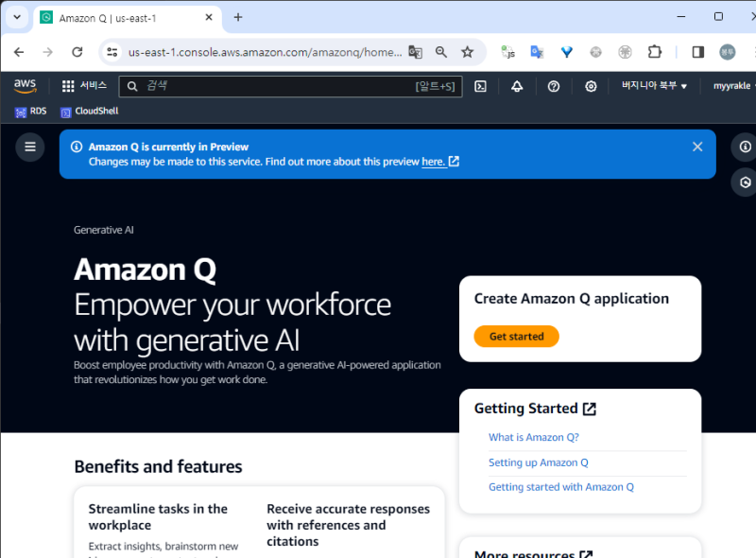
Task: Open the info panel icon on right edge
Action: click(745, 147)
